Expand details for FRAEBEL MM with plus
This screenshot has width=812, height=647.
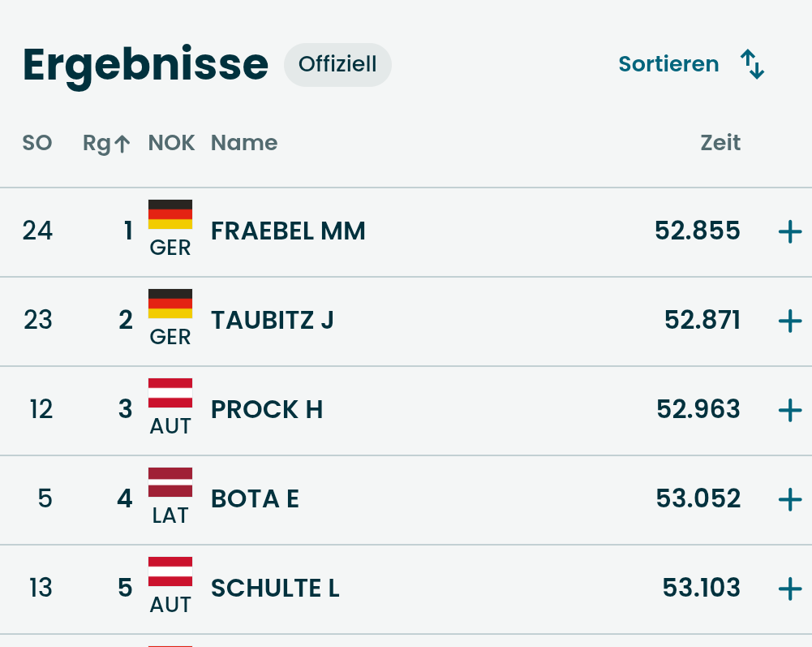point(789,233)
